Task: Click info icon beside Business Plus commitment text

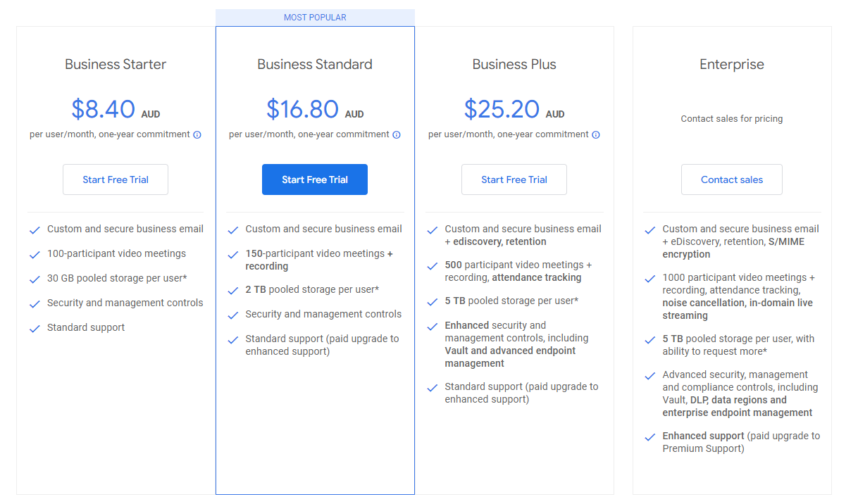Action: 596,134
